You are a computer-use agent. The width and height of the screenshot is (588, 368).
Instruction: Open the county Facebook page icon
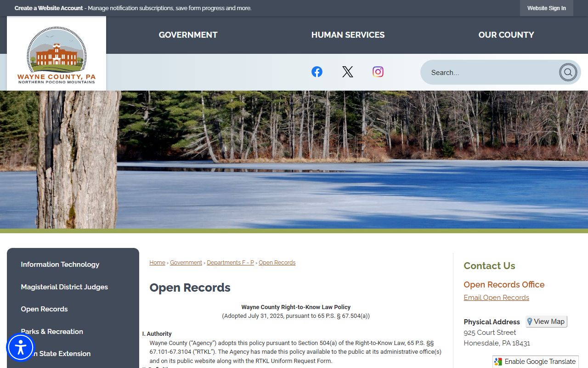point(317,72)
